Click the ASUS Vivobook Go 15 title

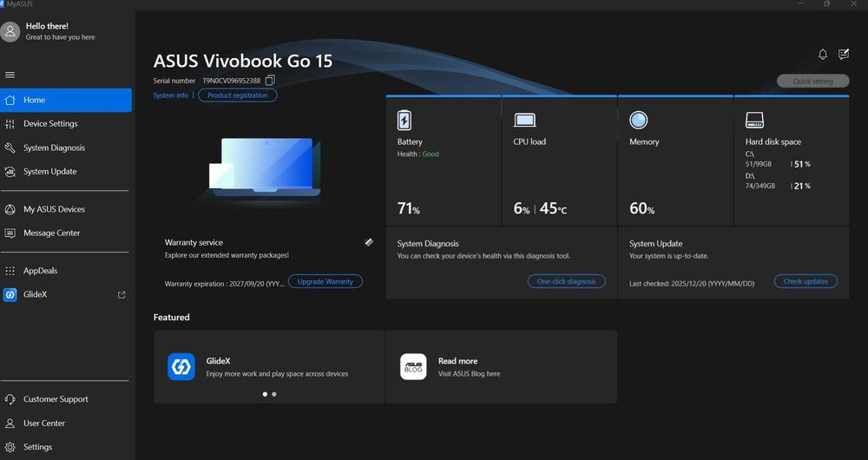click(243, 61)
